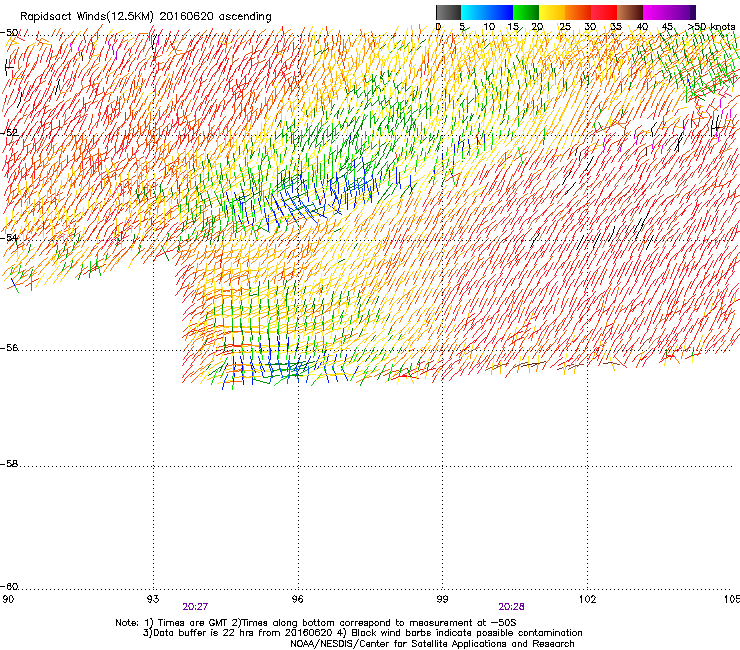Click the orange 25-30 knots legend swatch
740x650 pixels.
pyautogui.click(x=578, y=12)
